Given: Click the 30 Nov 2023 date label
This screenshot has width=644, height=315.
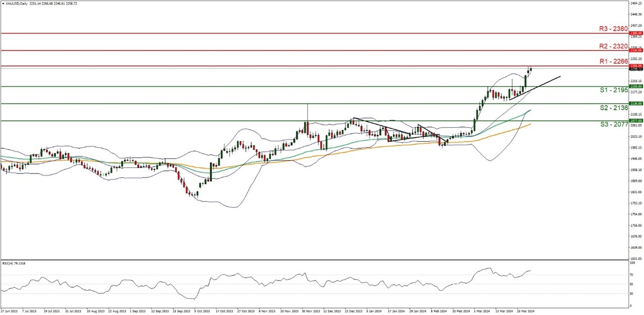Looking at the screenshot, I should click(x=310, y=311).
